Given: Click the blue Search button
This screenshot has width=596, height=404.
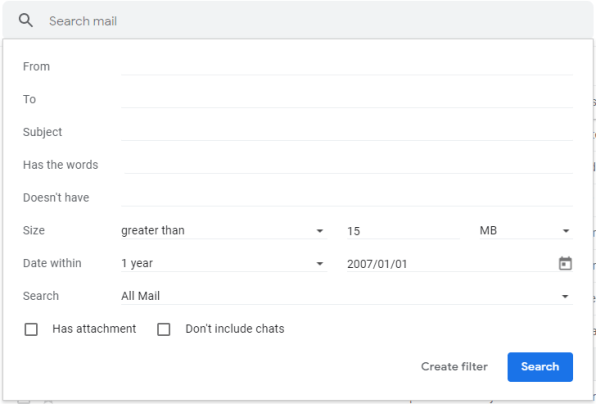Looking at the screenshot, I should point(540,367).
